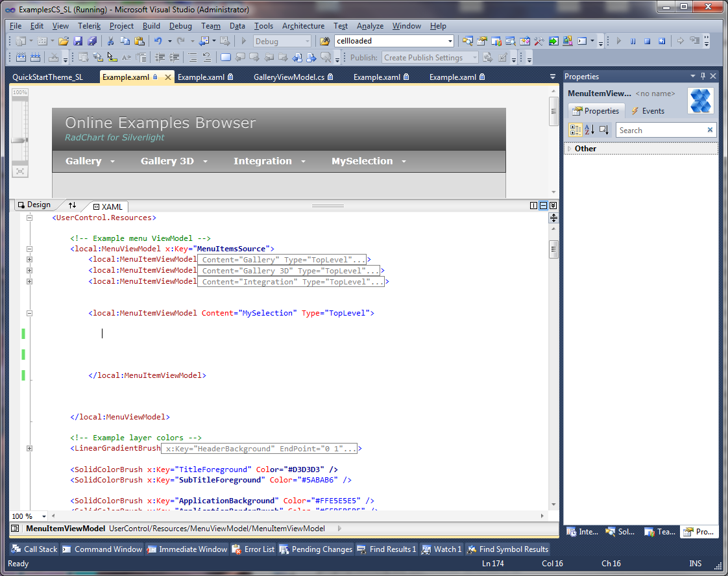Click the Navigate Backward icon

tap(204, 41)
